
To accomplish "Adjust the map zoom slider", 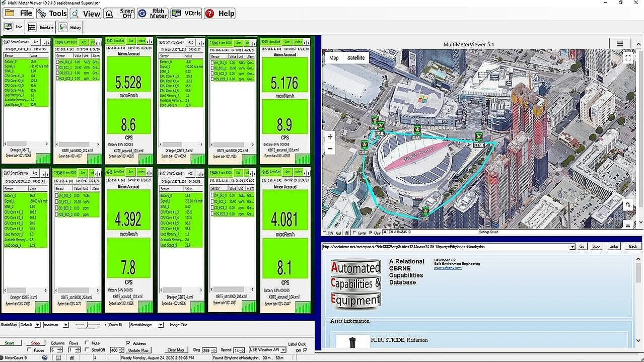I will (x=87, y=325).
